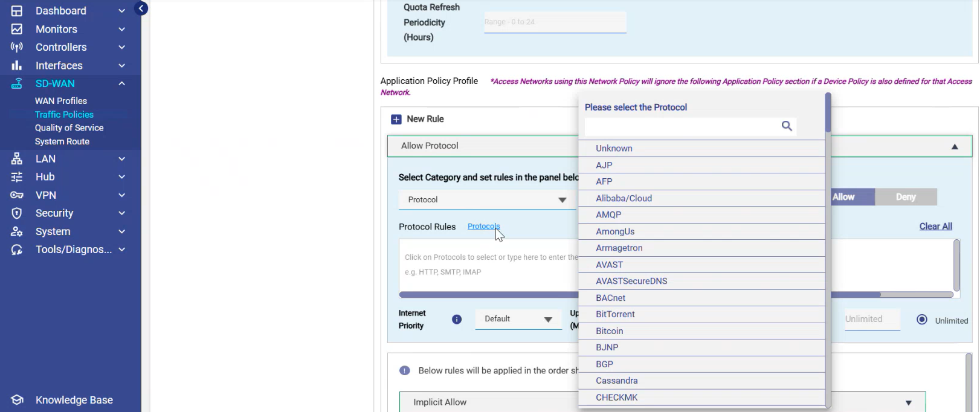This screenshot has height=412, width=980.
Task: Click the Monitors chart icon
Action: pyautogui.click(x=17, y=29)
